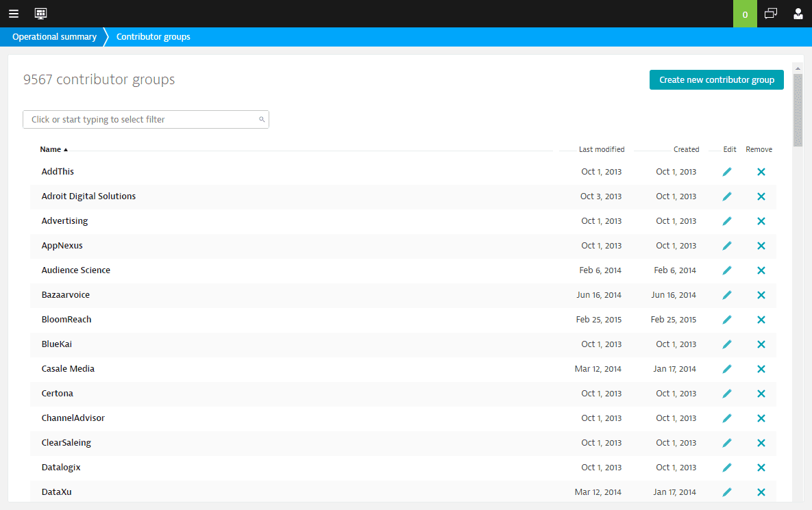Remove the Casale Media group
The height and width of the screenshot is (510, 812).
point(761,369)
